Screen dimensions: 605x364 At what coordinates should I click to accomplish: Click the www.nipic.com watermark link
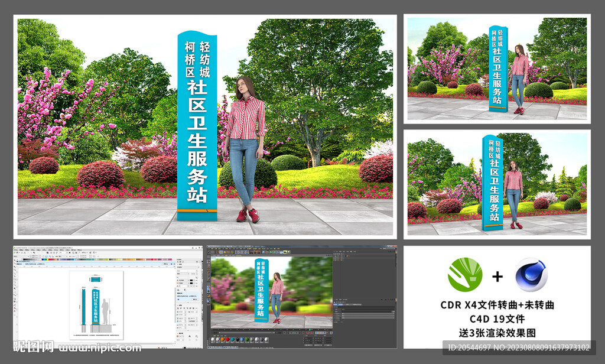[100, 347]
